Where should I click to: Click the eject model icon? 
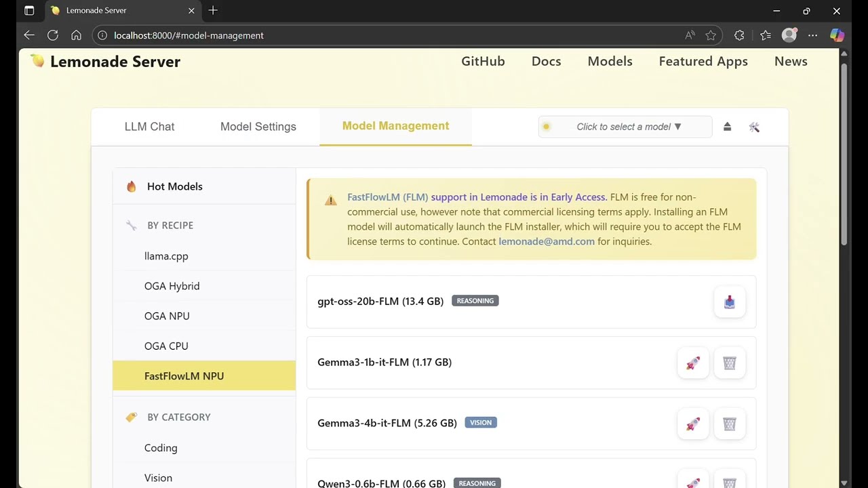(727, 127)
